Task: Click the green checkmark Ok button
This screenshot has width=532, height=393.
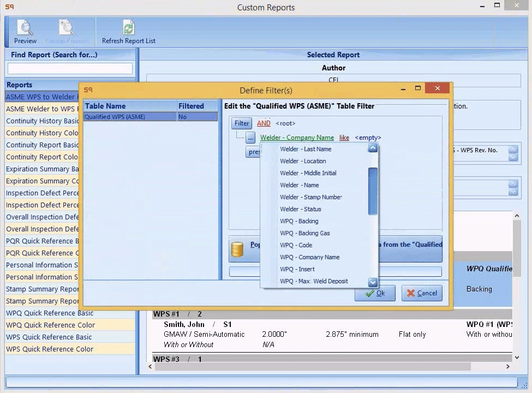Action: click(x=375, y=293)
